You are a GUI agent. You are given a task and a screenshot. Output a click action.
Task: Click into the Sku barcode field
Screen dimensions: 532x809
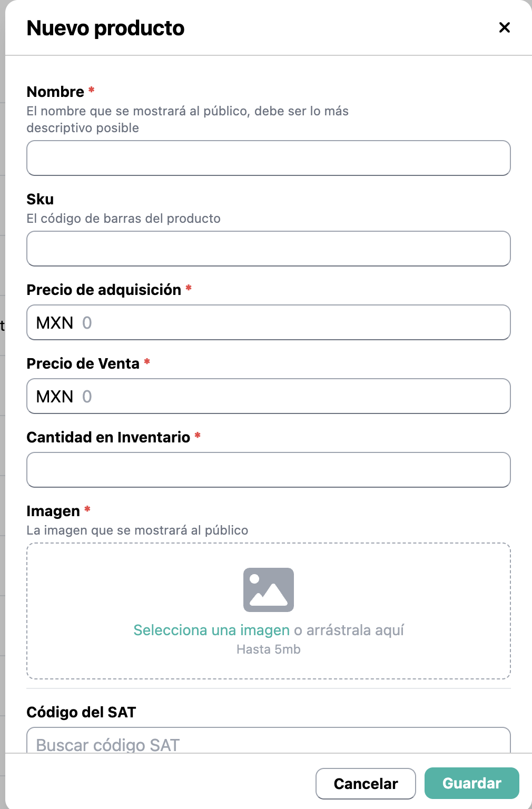coord(268,249)
